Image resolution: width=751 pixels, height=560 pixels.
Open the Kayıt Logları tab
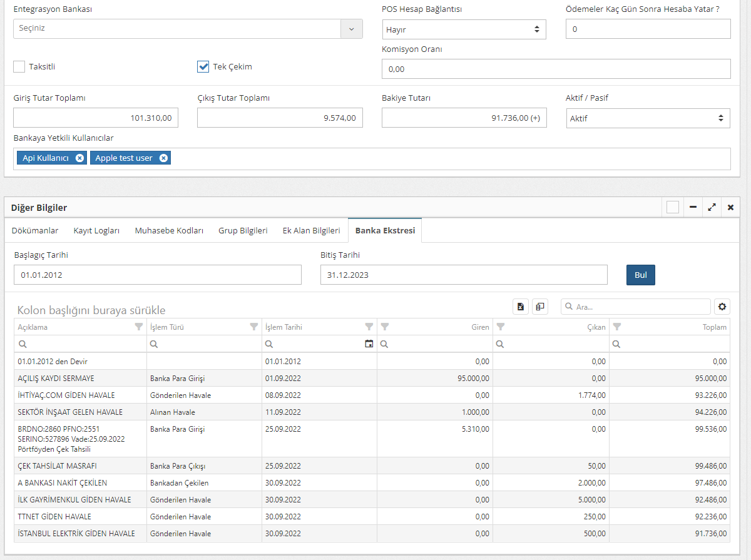(x=96, y=231)
